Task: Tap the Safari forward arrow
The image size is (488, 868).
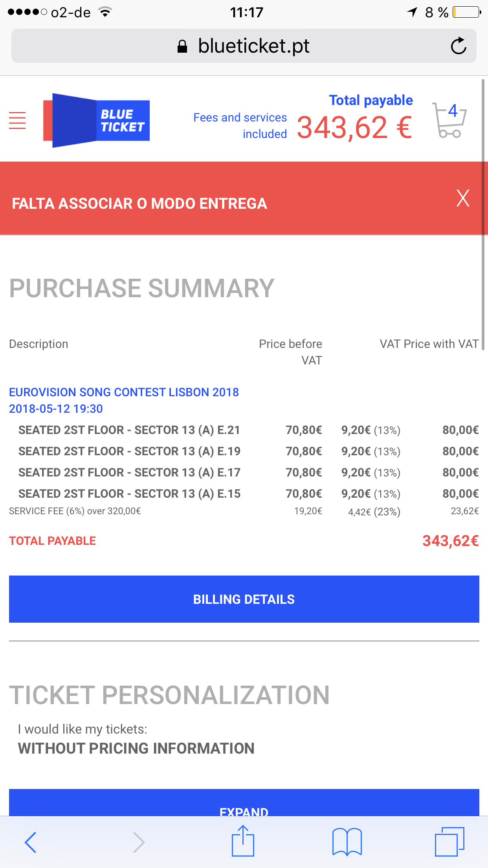Action: pyautogui.click(x=139, y=842)
